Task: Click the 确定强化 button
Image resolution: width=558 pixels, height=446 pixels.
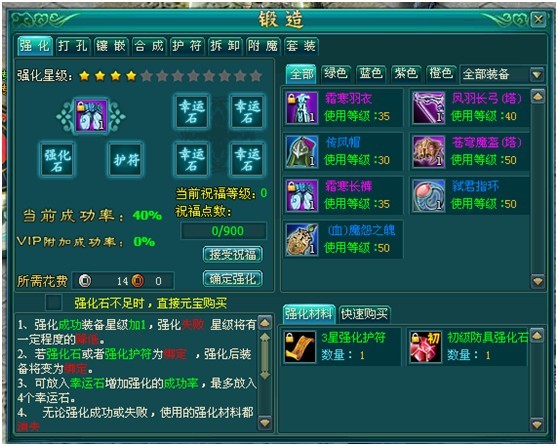Action: pyautogui.click(x=233, y=279)
